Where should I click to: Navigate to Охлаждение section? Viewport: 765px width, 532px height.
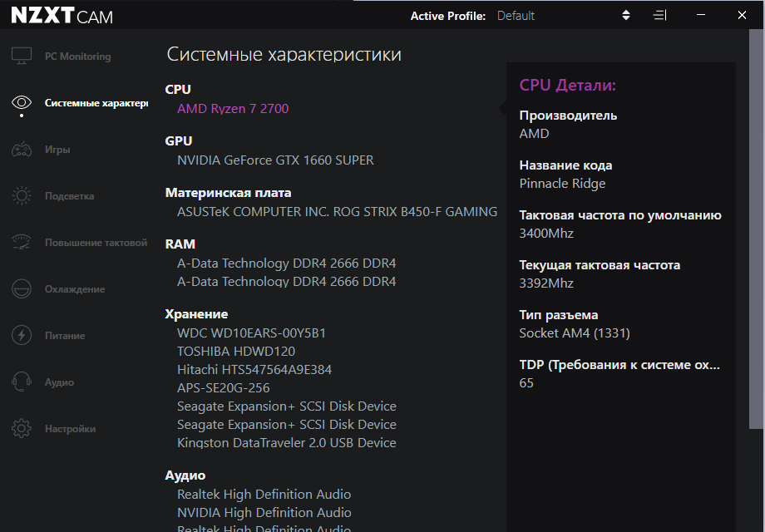pyautogui.click(x=75, y=289)
